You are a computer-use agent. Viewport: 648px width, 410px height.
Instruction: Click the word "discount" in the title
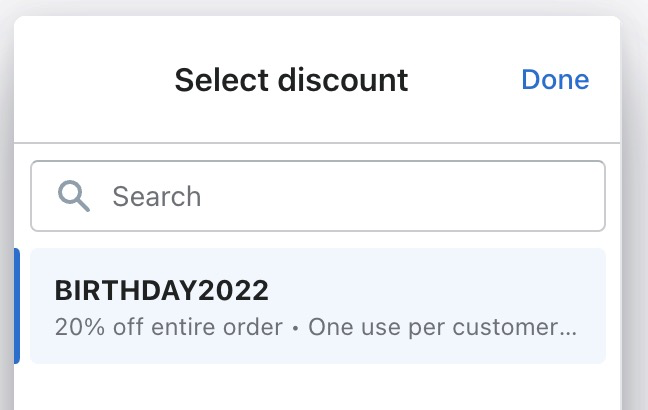(x=345, y=80)
